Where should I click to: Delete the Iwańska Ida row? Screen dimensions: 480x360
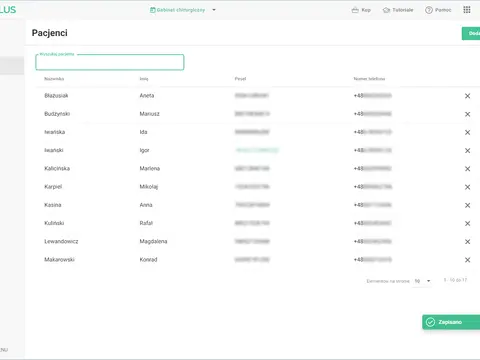467,132
